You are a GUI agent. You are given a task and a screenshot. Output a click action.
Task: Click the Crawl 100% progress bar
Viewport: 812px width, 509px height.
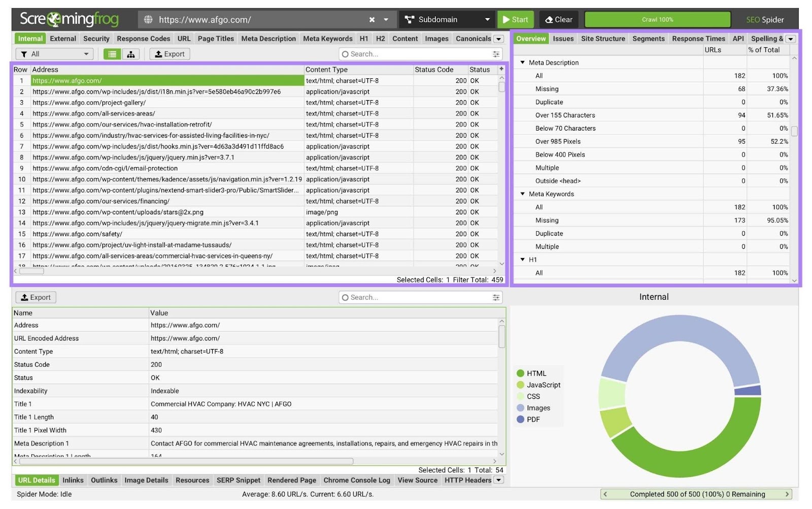coord(657,19)
